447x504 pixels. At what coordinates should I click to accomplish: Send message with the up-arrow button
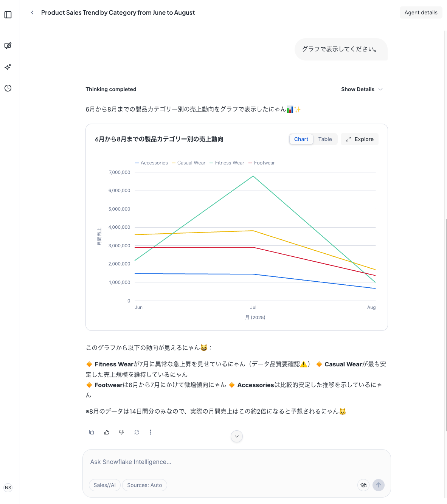coord(379,485)
